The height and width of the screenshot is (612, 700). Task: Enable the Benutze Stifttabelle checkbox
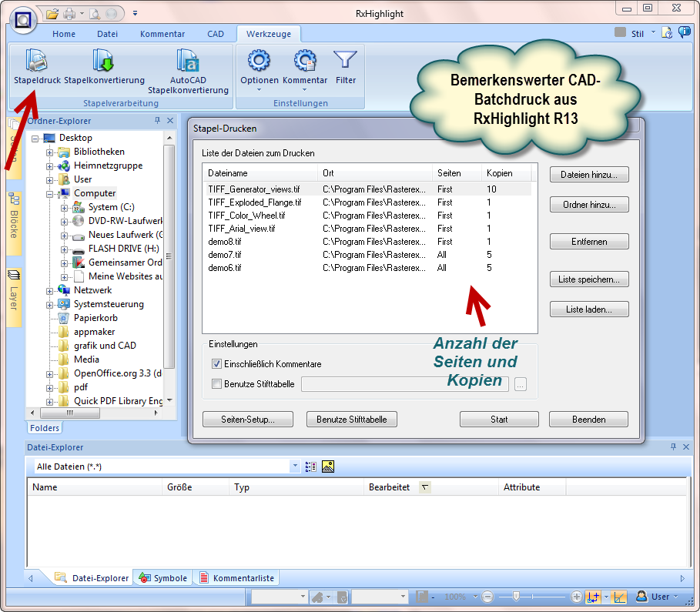coord(216,383)
